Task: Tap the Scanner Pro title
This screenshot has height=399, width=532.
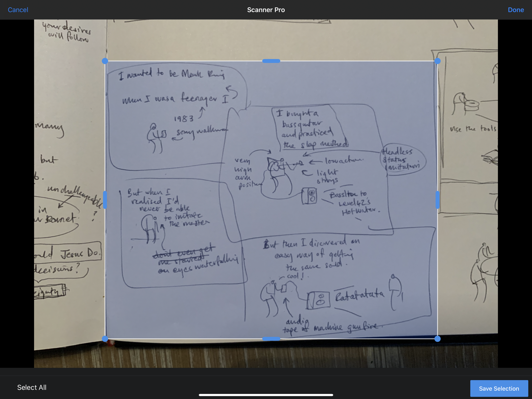Action: coord(266,10)
